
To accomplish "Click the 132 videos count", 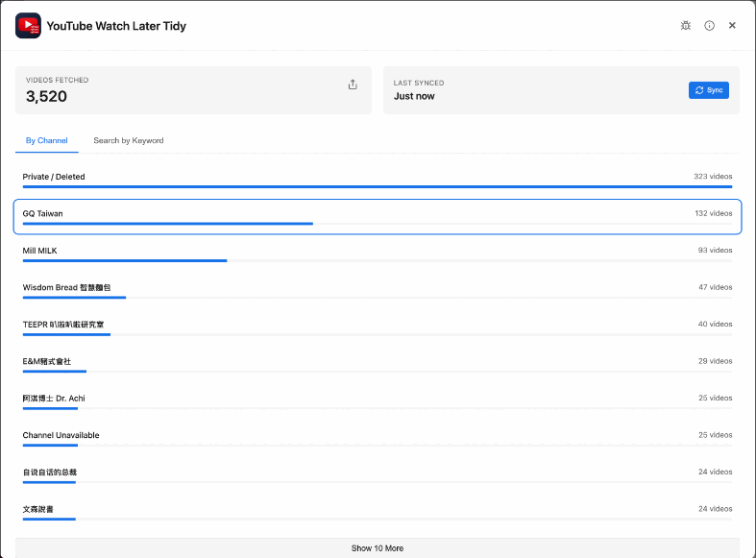I will (713, 213).
